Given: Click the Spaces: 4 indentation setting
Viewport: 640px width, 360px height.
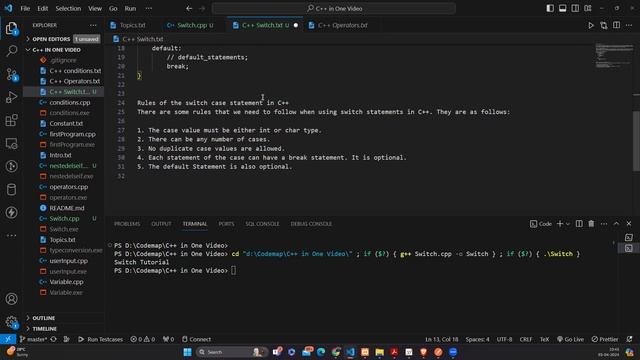Looking at the screenshot, I should click(477, 339).
